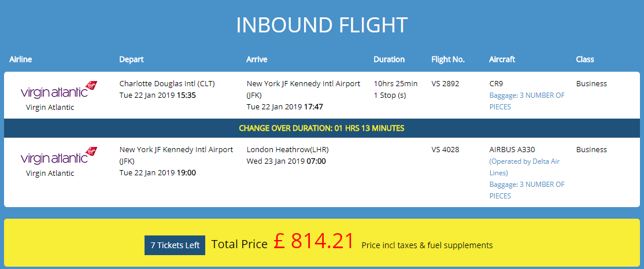Screen dimensions: 644x269
Task: Open the baggage info link under Airbus A330
Action: tap(527, 190)
